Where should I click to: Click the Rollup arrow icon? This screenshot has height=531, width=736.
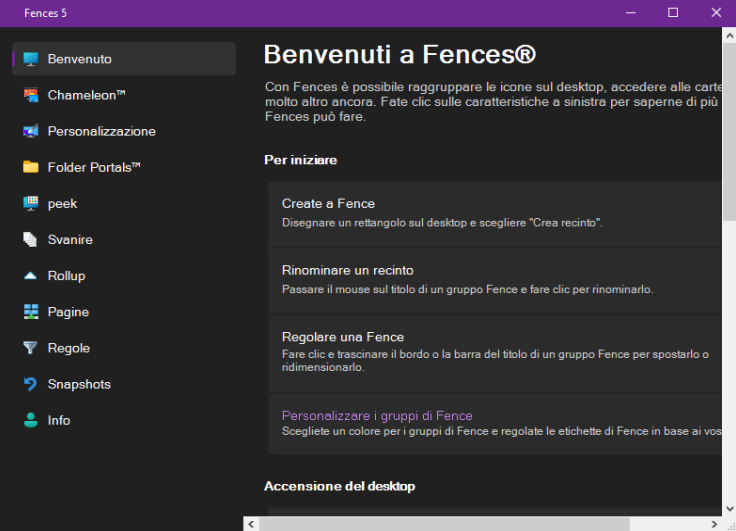click(x=31, y=276)
